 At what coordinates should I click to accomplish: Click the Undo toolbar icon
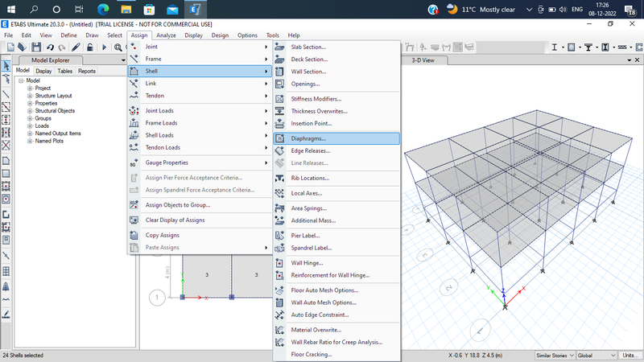(50, 47)
